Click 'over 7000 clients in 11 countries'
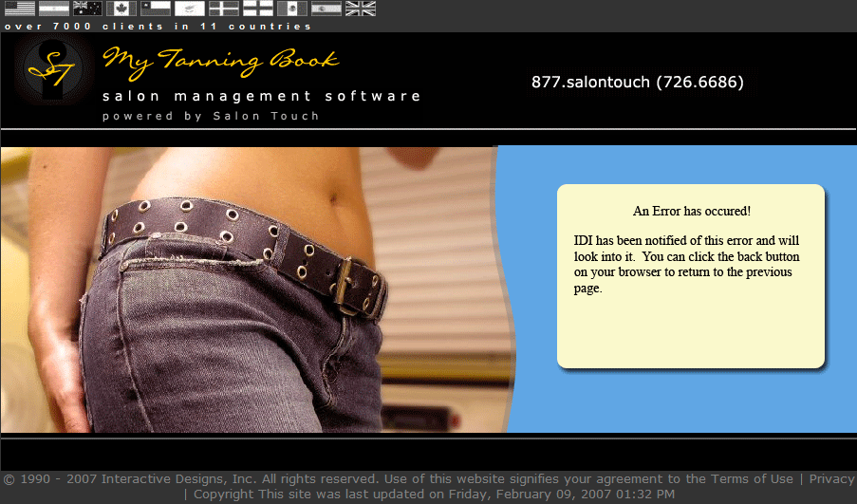The height and width of the screenshot is (504, 857). pyautogui.click(x=158, y=27)
